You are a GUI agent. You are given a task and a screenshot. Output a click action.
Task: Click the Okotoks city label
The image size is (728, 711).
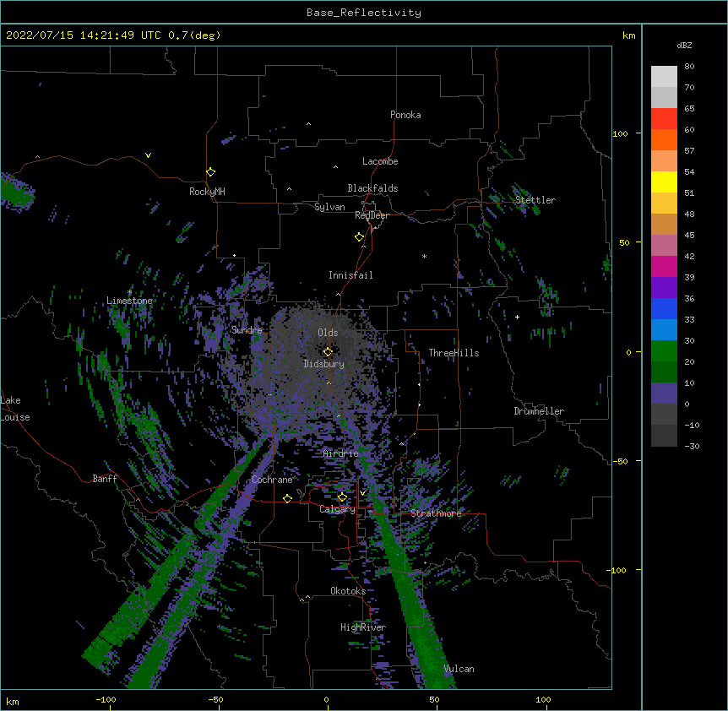click(x=348, y=591)
